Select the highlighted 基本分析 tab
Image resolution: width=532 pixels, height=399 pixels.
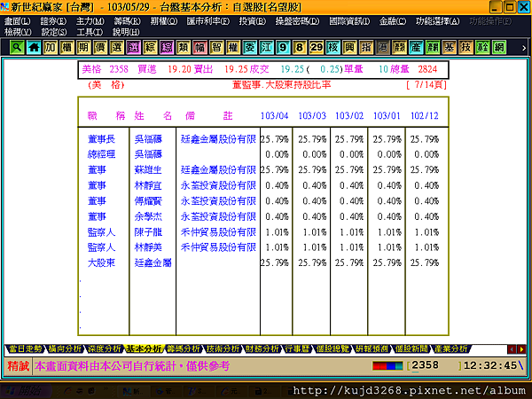[x=144, y=348]
